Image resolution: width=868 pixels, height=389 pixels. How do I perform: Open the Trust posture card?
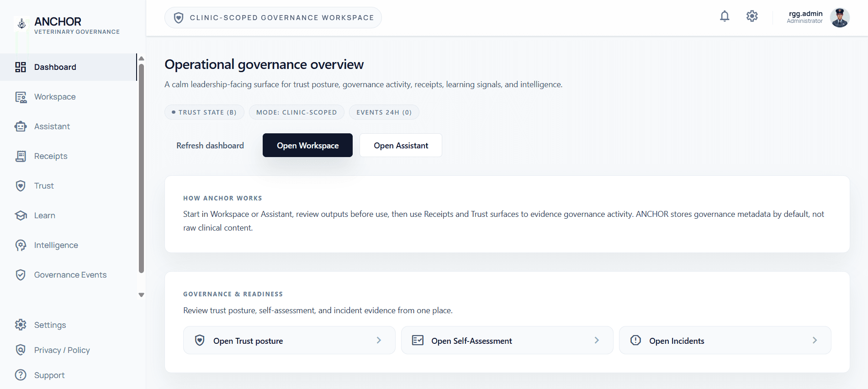click(289, 340)
